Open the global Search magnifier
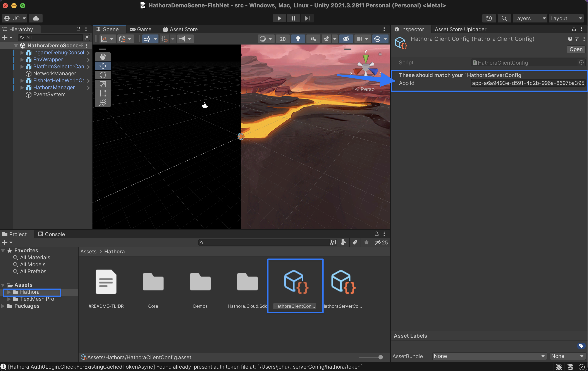 tap(504, 18)
